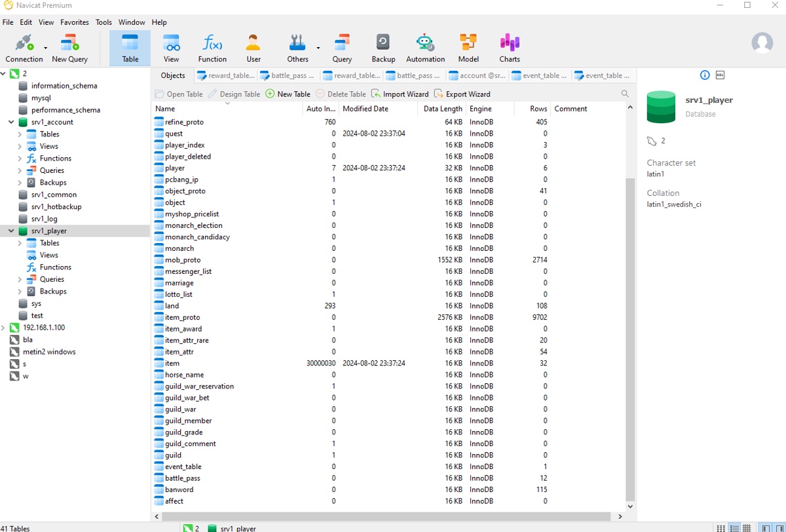Expand Tables under srv1_account
Image resolution: width=786 pixels, height=532 pixels.
20,134
